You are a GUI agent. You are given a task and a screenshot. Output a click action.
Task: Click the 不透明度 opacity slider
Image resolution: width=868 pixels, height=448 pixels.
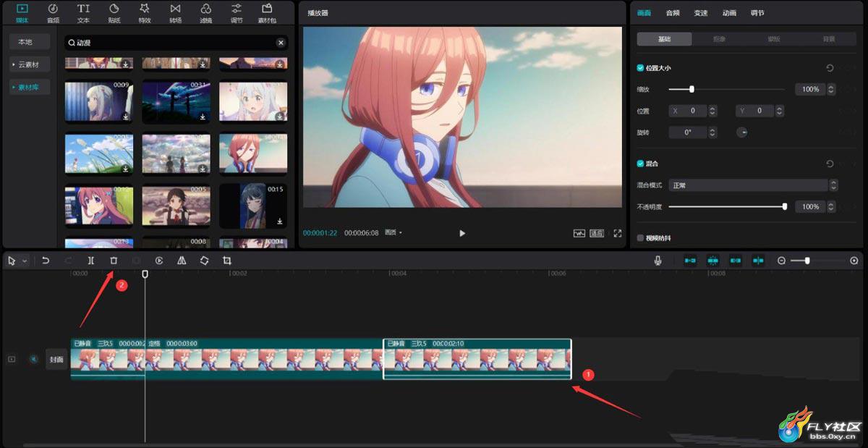[727, 207]
